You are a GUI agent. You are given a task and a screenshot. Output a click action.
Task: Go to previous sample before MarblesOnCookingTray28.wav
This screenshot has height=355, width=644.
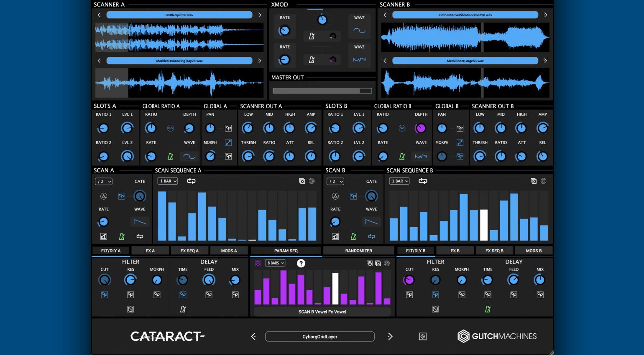[99, 61]
